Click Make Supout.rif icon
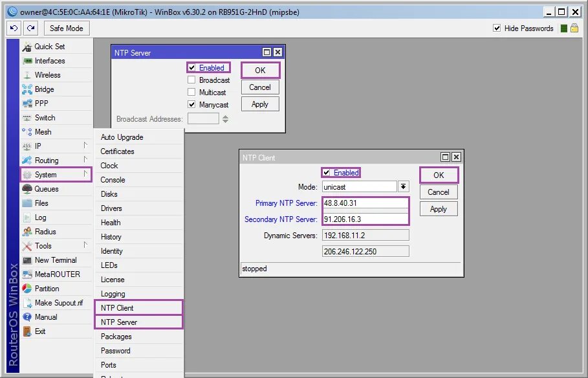Image resolution: width=588 pixels, height=378 pixels. (x=27, y=303)
